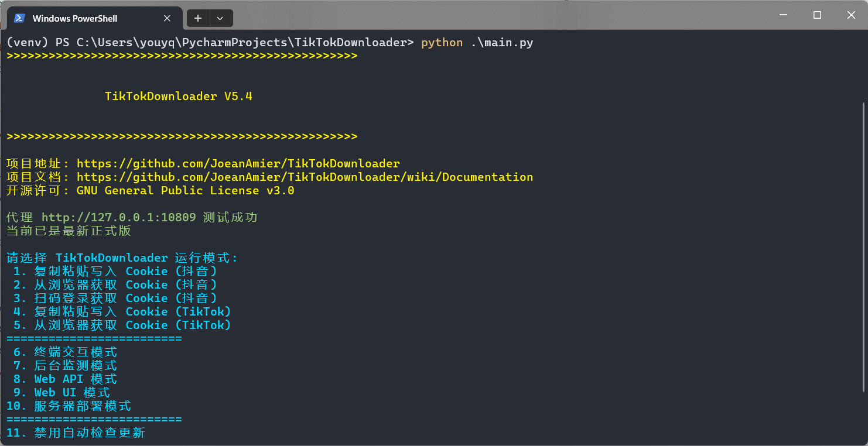
Task: Click option 4 复制粘贴写入 Cookie (TikTok)
Action: [x=122, y=311]
